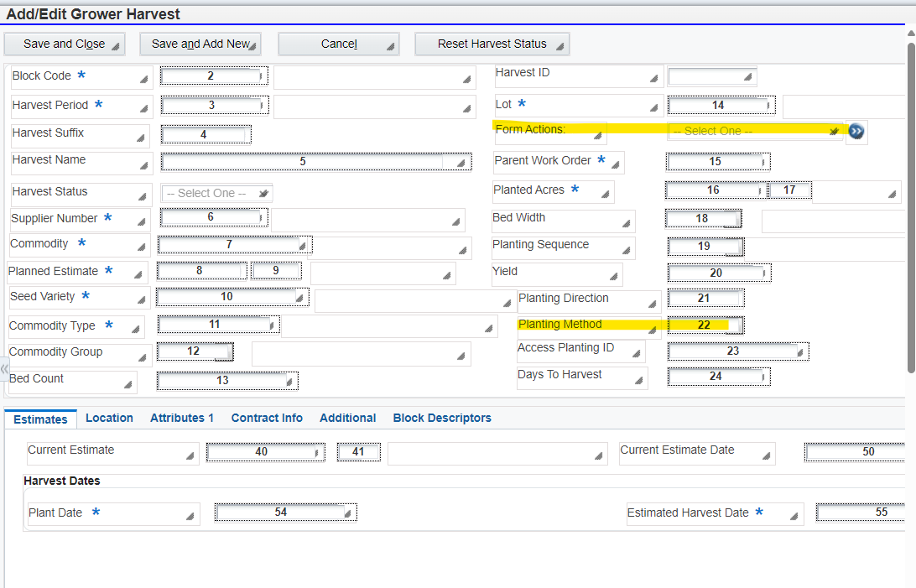The image size is (916, 588).
Task: Click the Planted Acres value field 16
Action: 716,190
